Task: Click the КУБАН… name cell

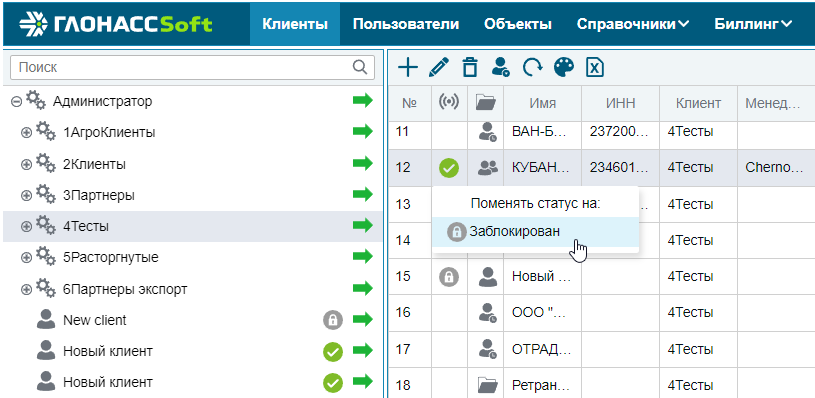Action: (543, 167)
